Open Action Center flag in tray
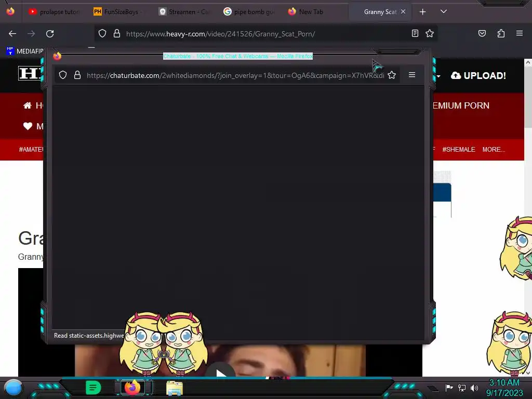The image size is (532, 399). click(x=449, y=388)
